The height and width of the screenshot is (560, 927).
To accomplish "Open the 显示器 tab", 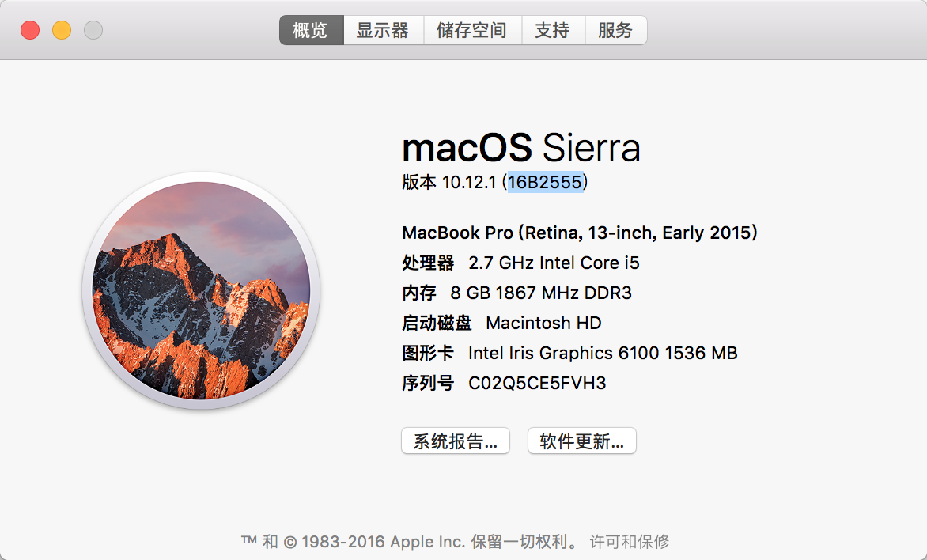I will coord(382,31).
